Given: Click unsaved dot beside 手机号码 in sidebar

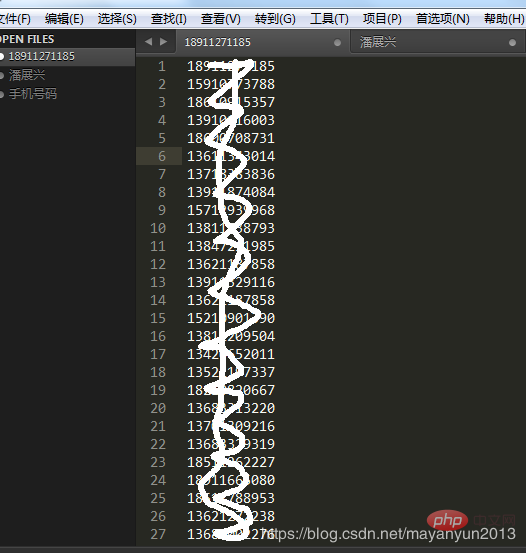Looking at the screenshot, I should click(x=2, y=94).
